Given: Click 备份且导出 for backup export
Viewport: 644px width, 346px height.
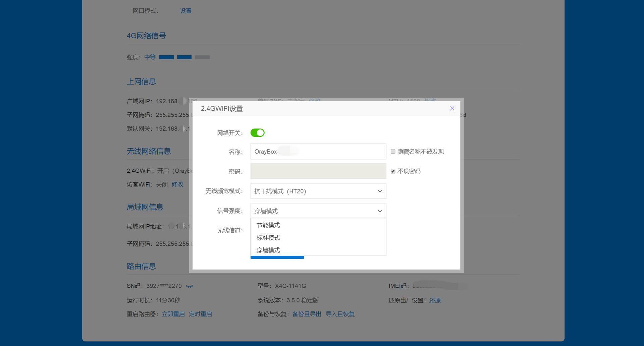Looking at the screenshot, I should click(306, 314).
